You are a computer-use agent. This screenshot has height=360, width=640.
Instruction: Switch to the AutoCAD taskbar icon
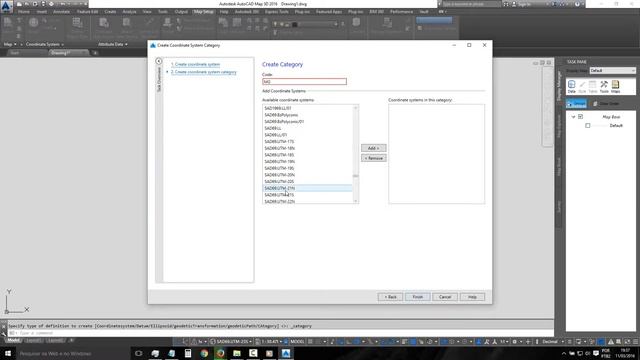[286, 353]
